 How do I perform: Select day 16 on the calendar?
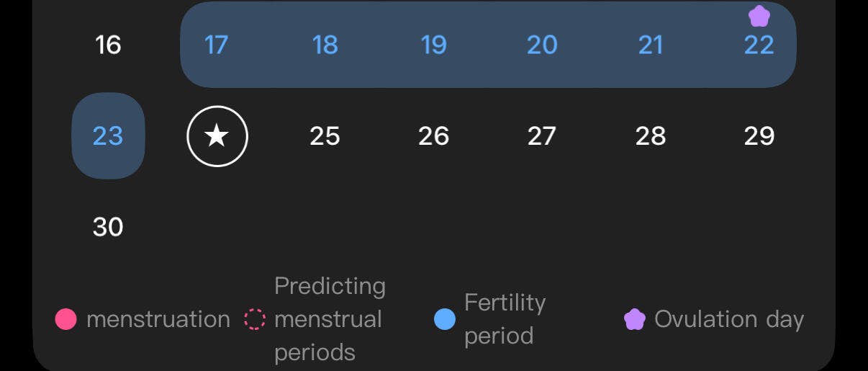pyautogui.click(x=108, y=45)
